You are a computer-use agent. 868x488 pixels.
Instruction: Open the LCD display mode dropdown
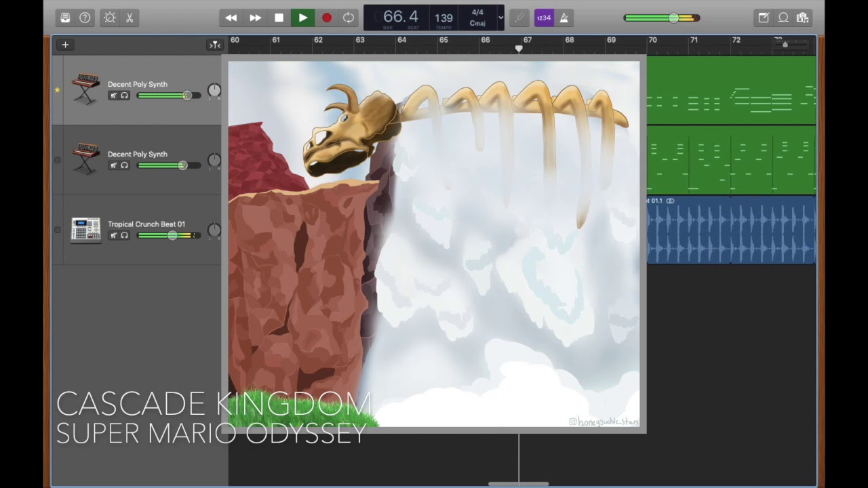(500, 18)
